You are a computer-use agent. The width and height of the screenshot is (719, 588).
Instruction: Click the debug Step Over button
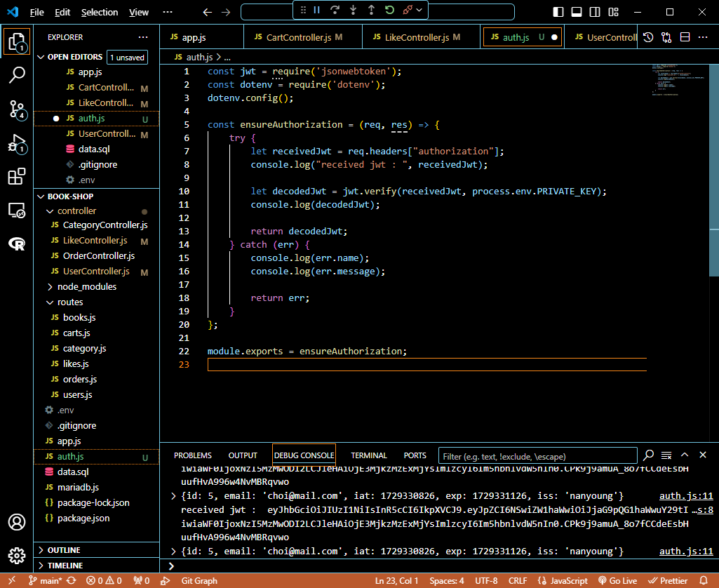tap(335, 10)
